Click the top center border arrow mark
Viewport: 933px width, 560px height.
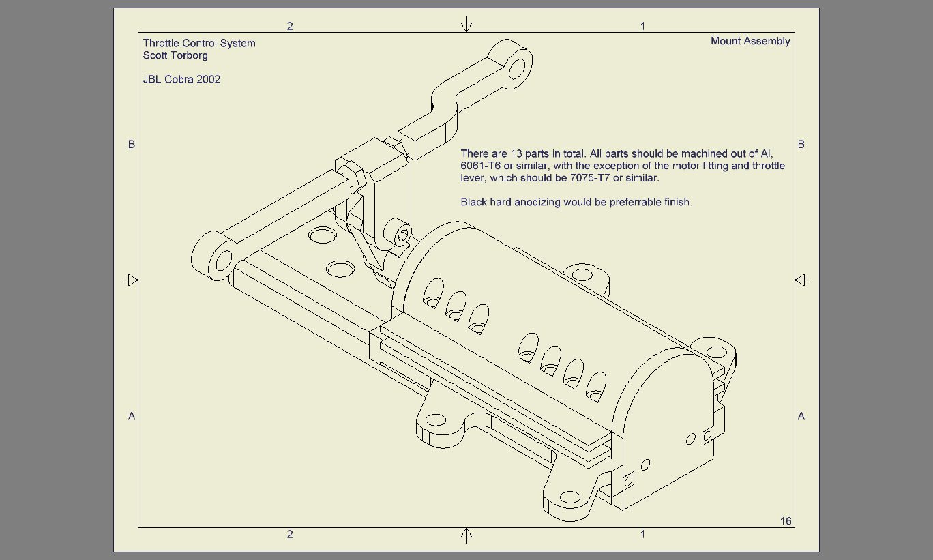coord(466,25)
